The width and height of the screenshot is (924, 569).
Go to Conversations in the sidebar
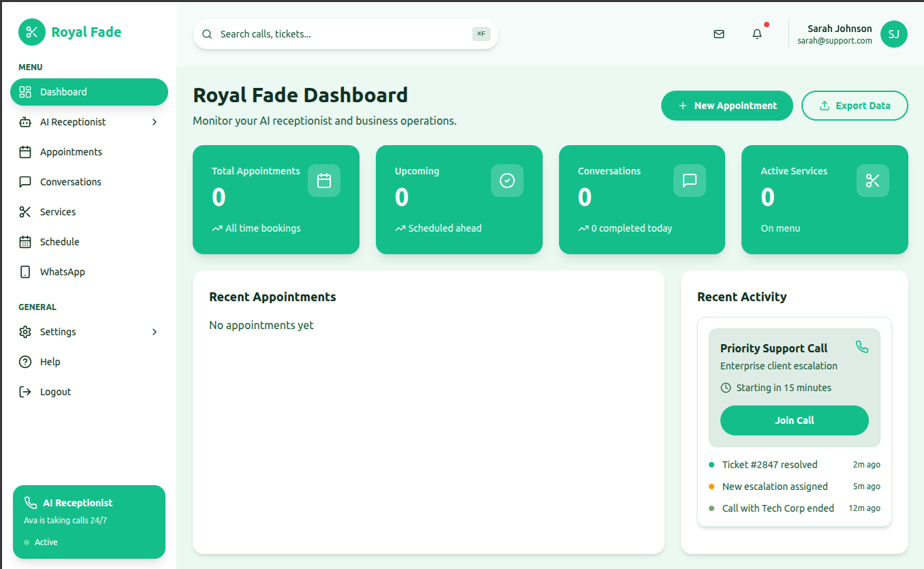[70, 182]
